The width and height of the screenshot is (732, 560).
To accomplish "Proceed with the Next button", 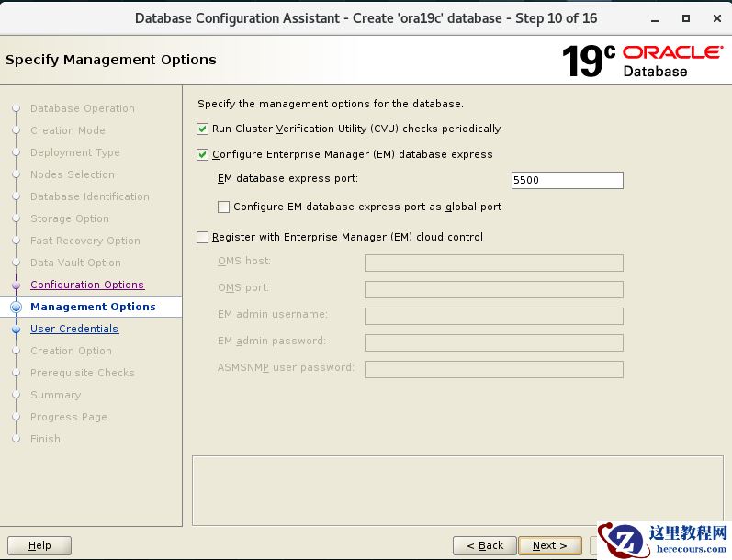I will click(550, 545).
